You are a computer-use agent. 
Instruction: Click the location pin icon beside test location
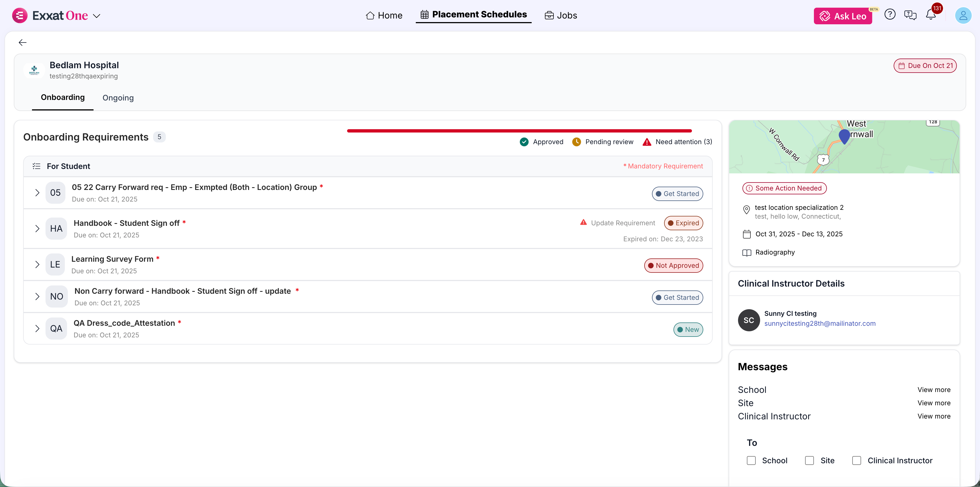746,210
